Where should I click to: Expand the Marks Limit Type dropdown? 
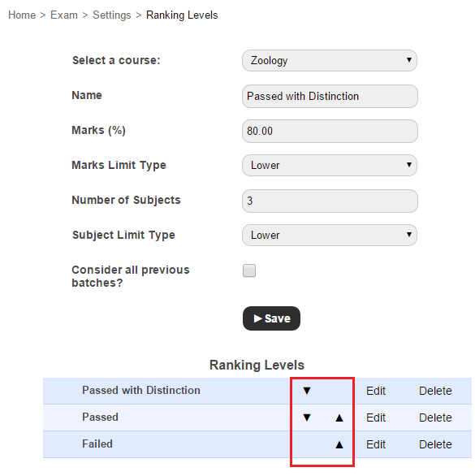330,165
